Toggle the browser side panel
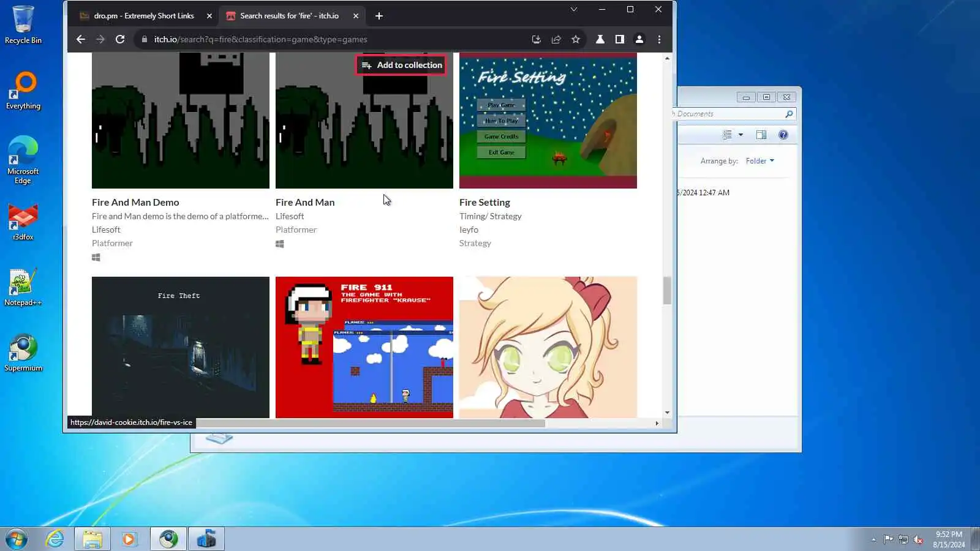Screen dimensions: 980x551 620,39
